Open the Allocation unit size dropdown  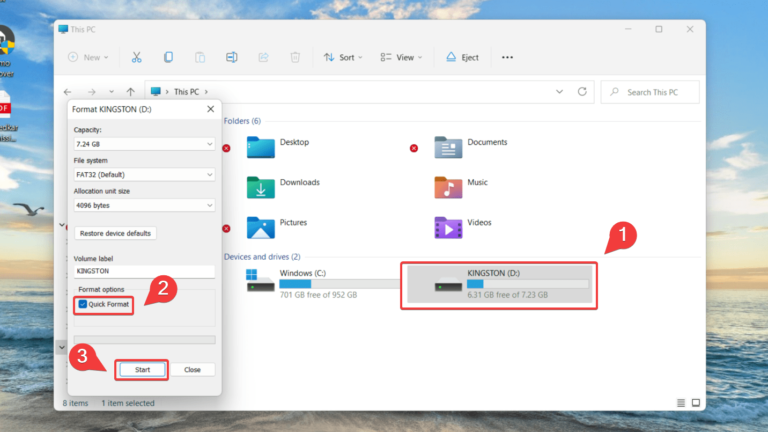pyautogui.click(x=144, y=205)
